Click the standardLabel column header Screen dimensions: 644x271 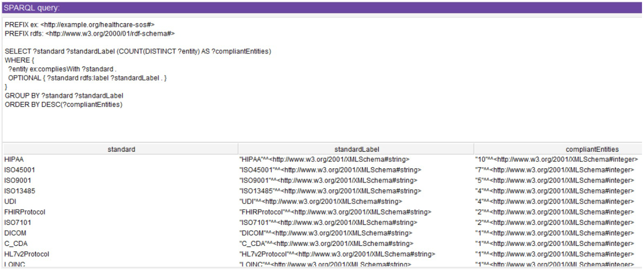click(x=356, y=149)
